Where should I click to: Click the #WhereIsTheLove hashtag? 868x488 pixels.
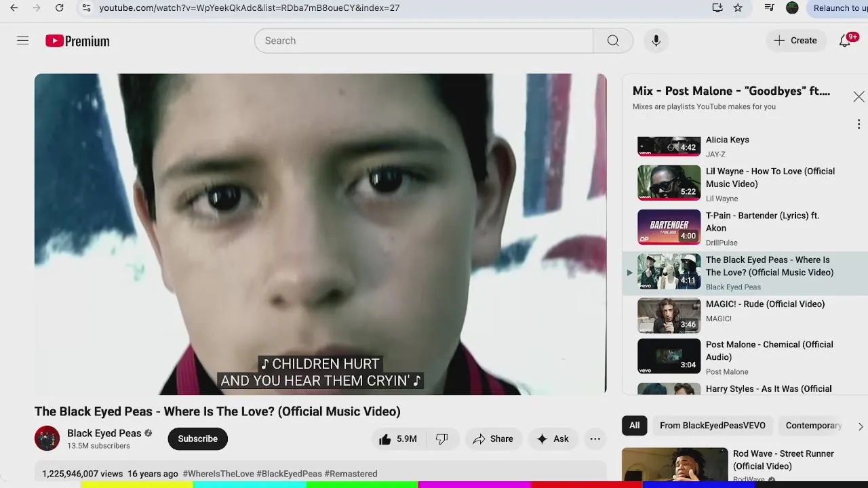(x=218, y=474)
